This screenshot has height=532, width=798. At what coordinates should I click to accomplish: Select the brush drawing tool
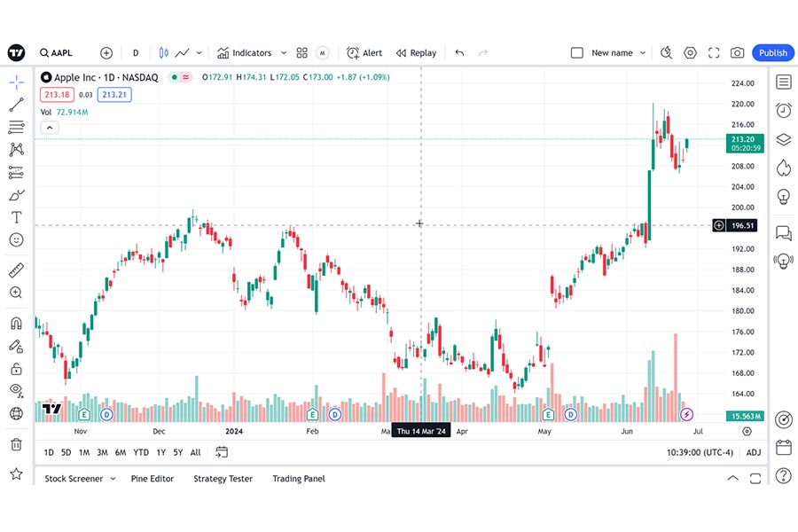pyautogui.click(x=16, y=195)
